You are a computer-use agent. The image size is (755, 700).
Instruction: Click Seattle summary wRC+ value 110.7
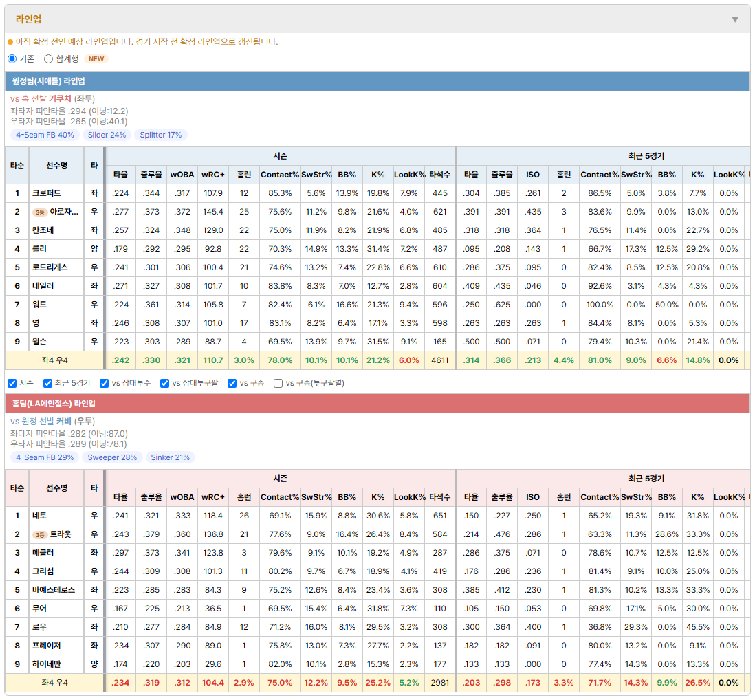[x=213, y=360]
